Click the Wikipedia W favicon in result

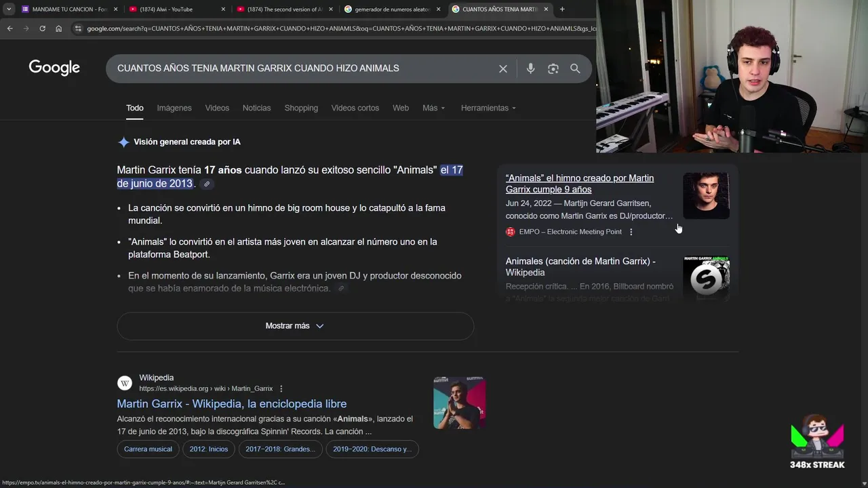coord(125,383)
